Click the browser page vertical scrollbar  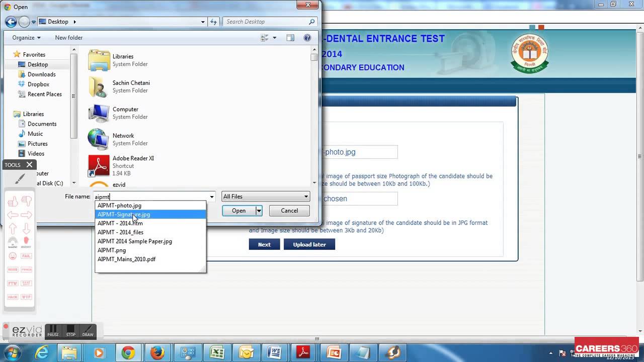640,178
